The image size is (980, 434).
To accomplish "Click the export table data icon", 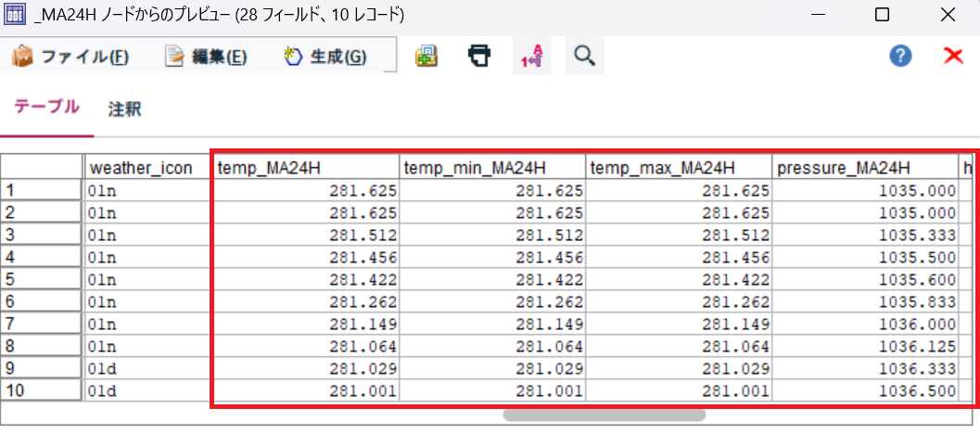I will [x=426, y=57].
